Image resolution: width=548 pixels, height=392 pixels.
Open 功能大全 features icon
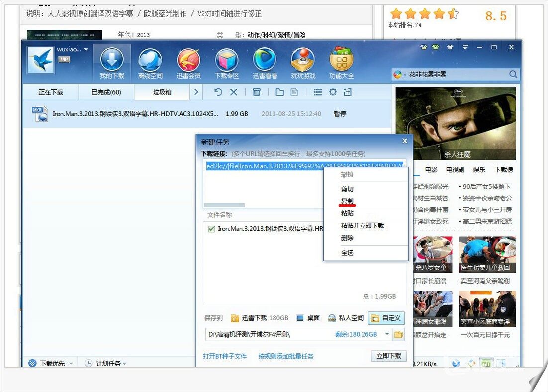coord(342,63)
